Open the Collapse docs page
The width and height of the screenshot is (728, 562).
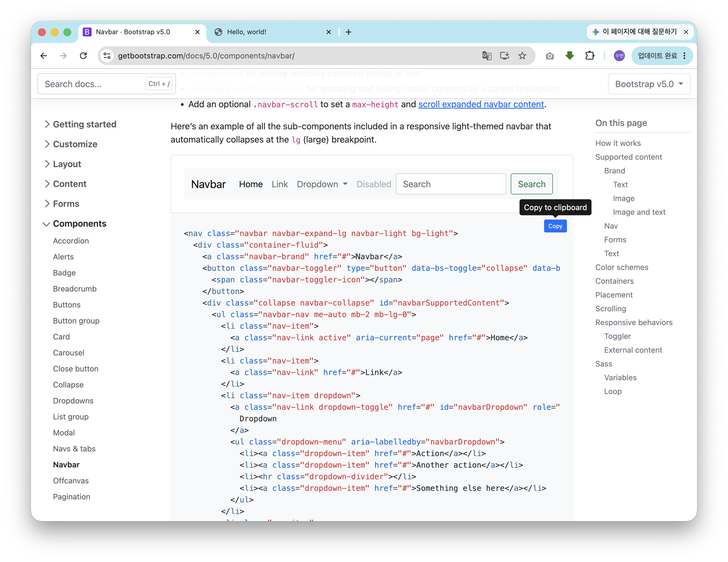click(68, 385)
